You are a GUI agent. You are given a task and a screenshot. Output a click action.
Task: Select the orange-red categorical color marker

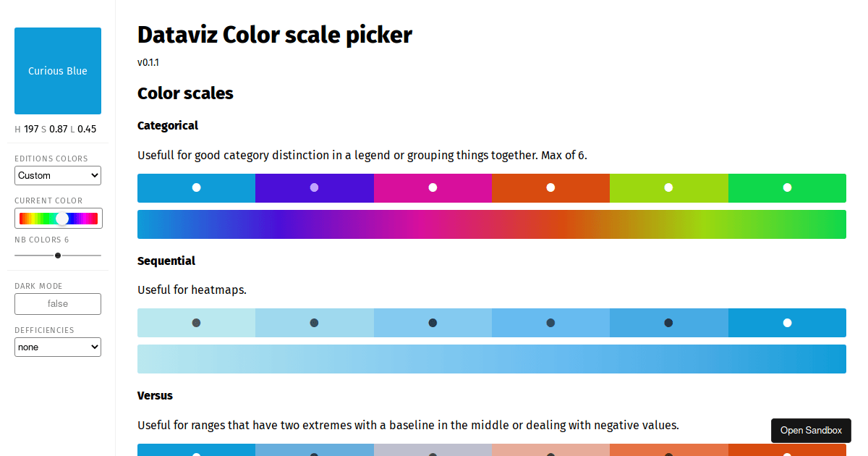click(x=550, y=187)
